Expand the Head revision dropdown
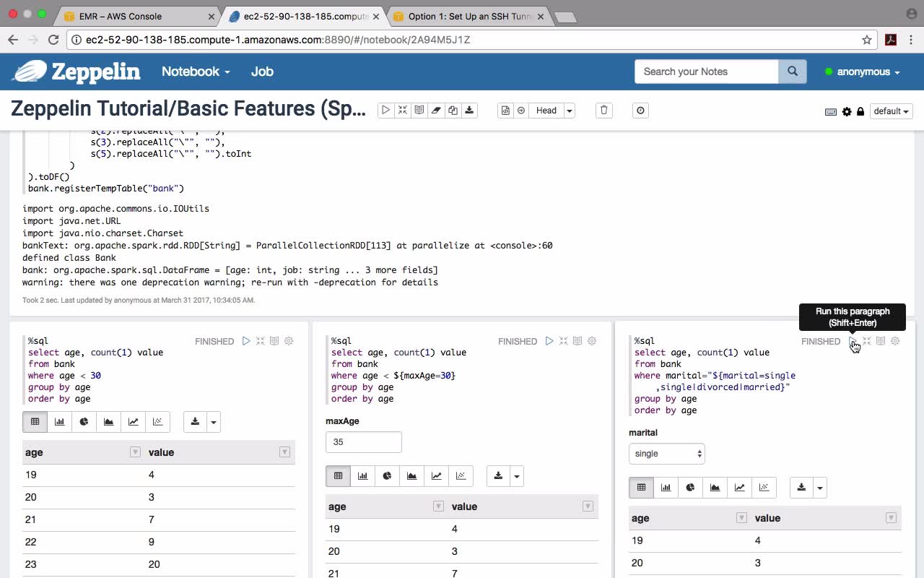 (x=570, y=111)
